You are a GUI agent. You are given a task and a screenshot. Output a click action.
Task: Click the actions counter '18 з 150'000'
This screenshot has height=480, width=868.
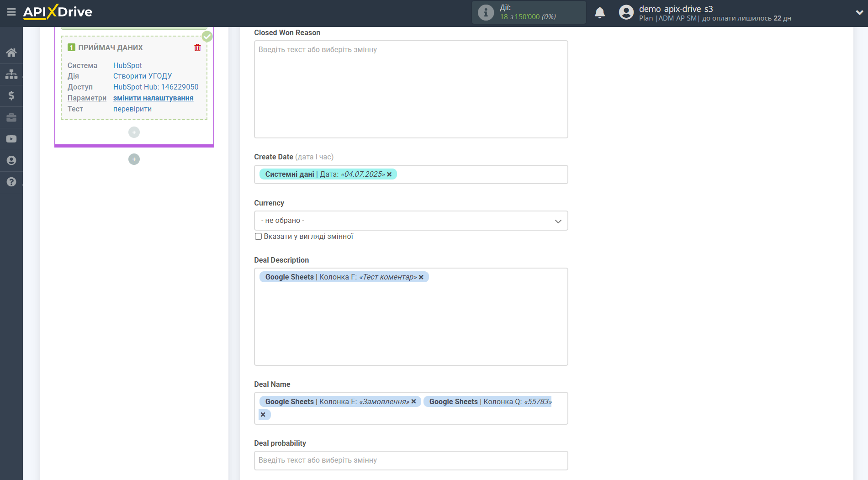tap(520, 17)
